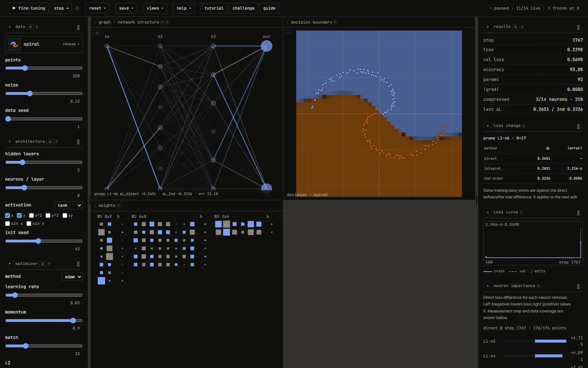Enable the x^2 input feature
Image resolution: width=588 pixels, height=368 pixels.
[x=31, y=215]
